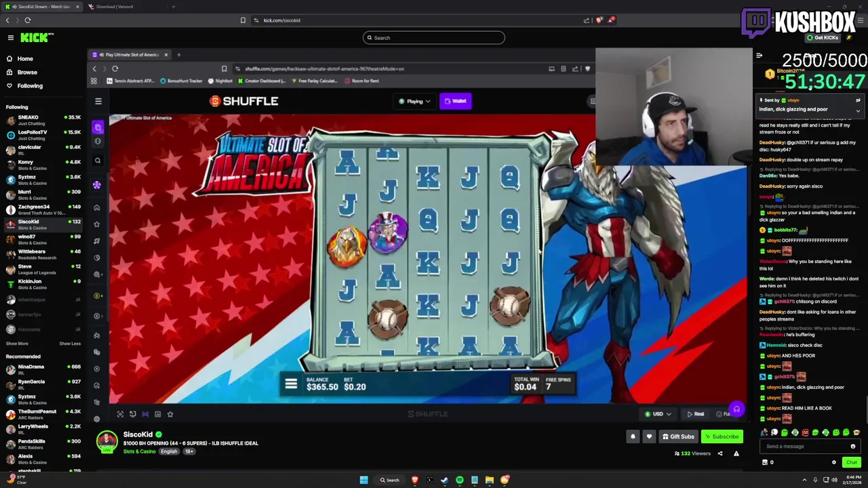Click Show More under Following
Viewport: 868px width, 488px height.
(16, 344)
